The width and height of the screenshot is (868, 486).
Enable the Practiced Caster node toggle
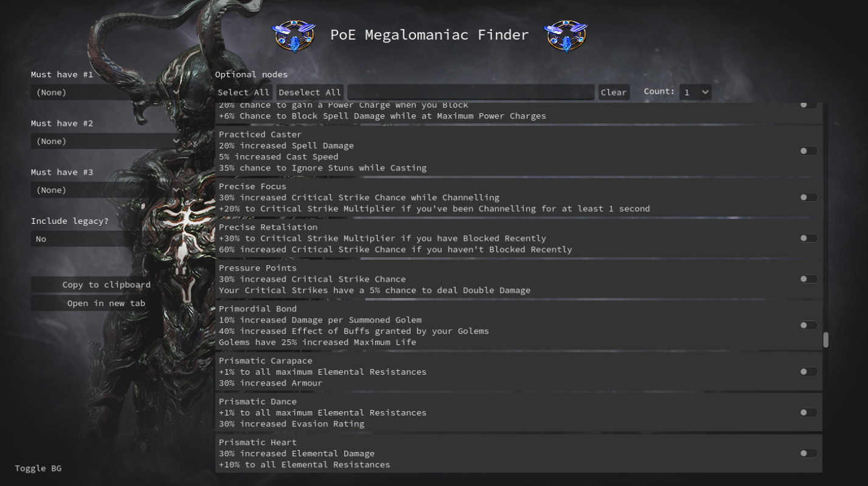pos(808,151)
